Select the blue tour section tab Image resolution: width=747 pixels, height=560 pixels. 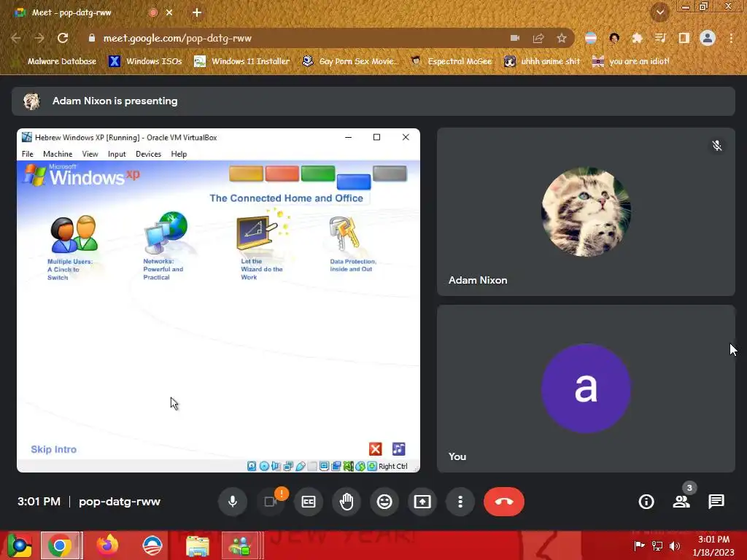tap(354, 182)
